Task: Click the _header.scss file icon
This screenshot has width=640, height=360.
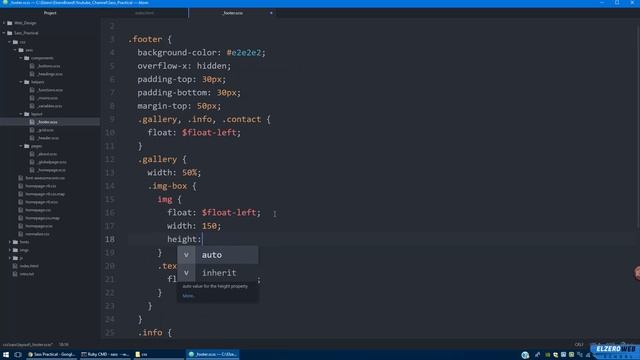Action: [x=32, y=138]
